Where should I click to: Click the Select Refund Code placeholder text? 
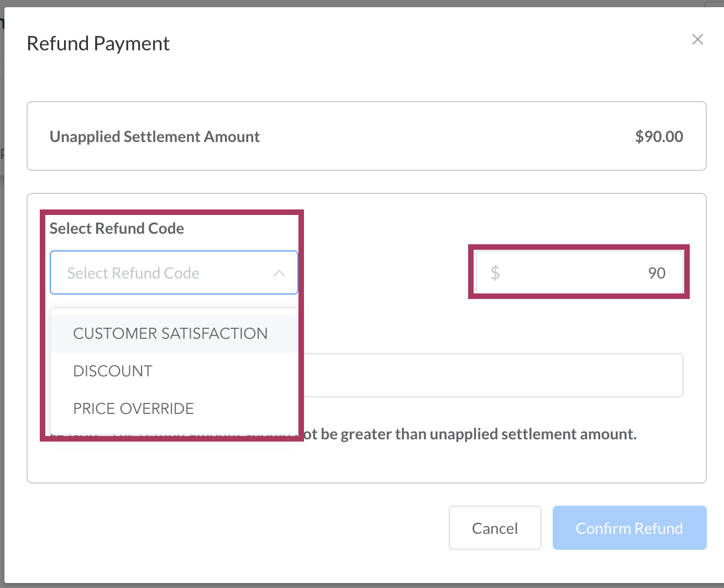pyautogui.click(x=133, y=273)
